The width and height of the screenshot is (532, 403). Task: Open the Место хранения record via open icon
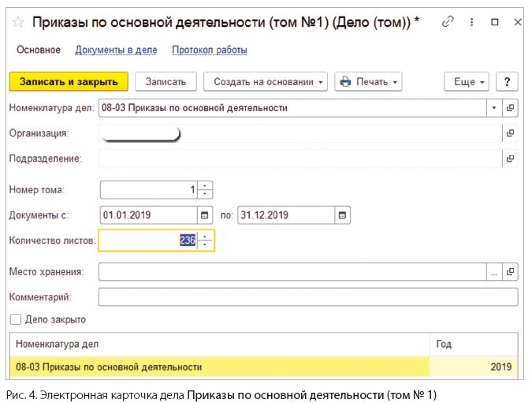pos(510,271)
